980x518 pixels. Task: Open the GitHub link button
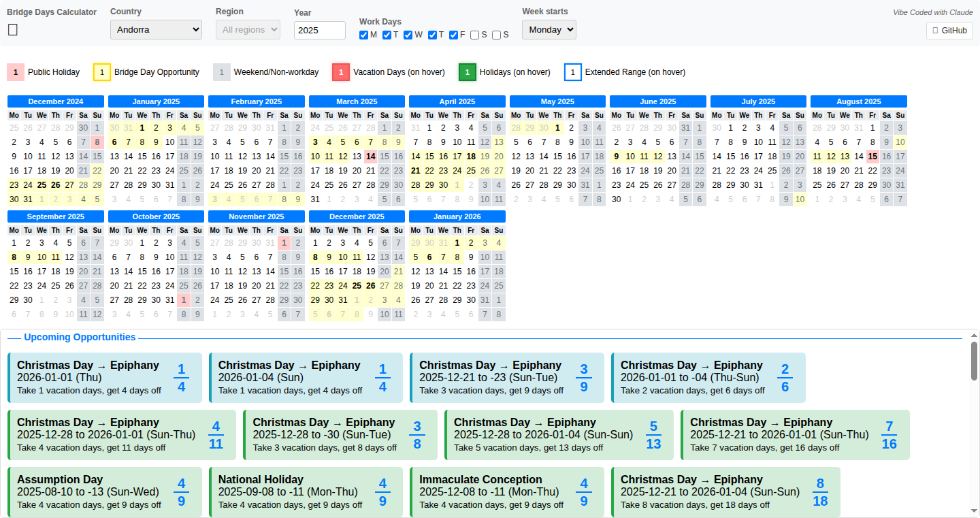[x=949, y=31]
